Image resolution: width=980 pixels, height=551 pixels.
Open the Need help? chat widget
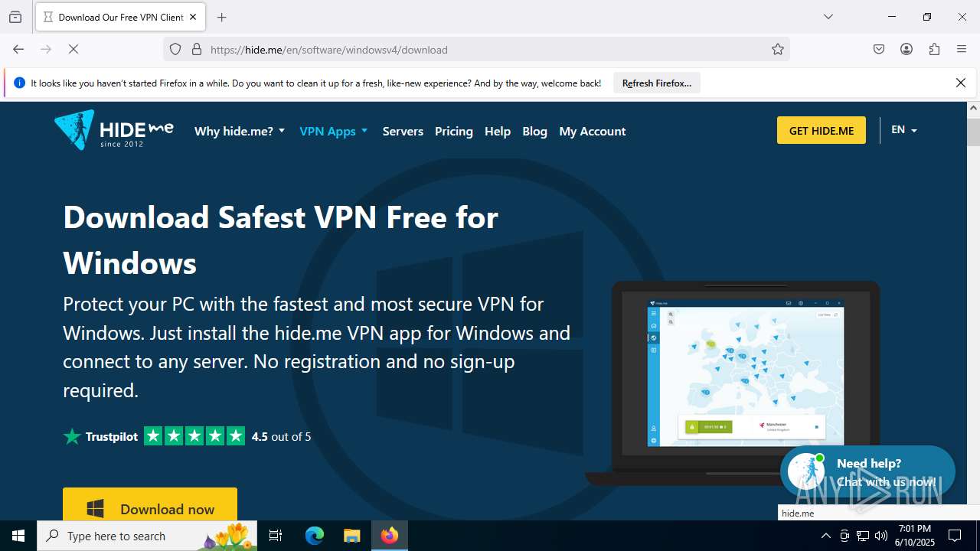[x=867, y=471]
